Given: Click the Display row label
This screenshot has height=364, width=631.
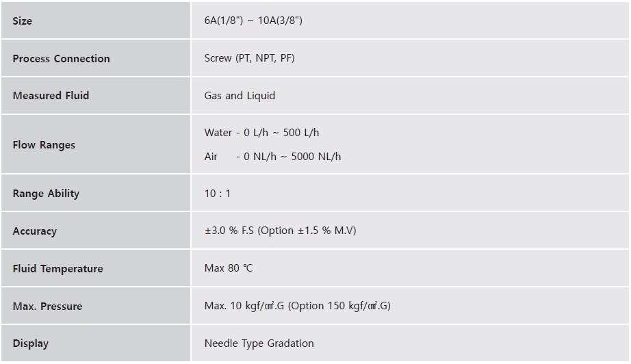Looking at the screenshot, I should (x=30, y=343).
